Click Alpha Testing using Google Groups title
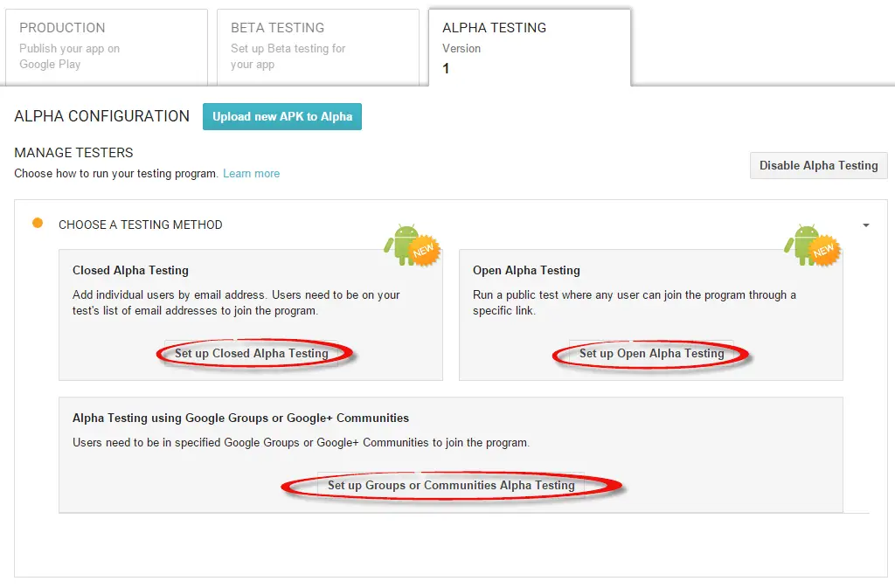Viewport: 895px width, 588px height. [240, 418]
